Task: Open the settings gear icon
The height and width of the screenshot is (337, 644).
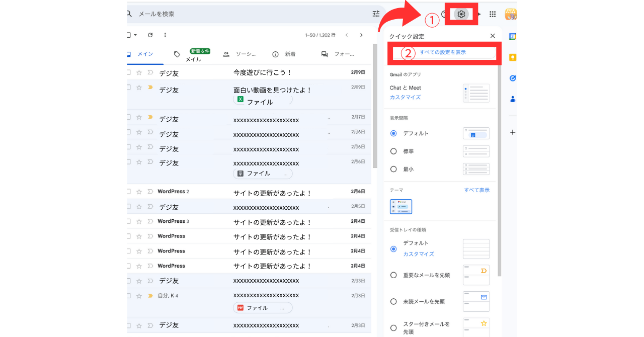Action: pos(461,14)
